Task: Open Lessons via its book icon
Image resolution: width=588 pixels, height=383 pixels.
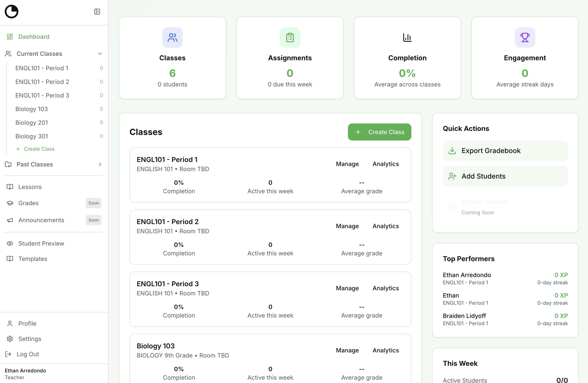Action: (x=10, y=187)
